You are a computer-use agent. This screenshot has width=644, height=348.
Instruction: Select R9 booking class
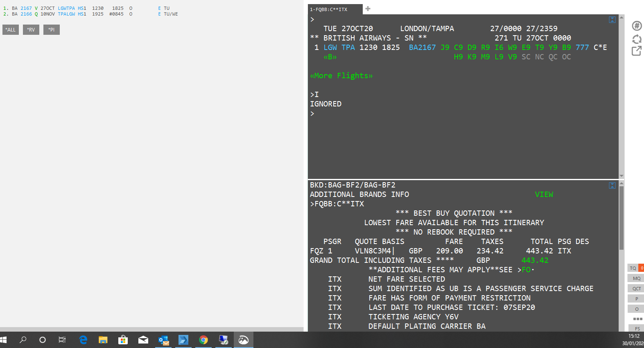(x=486, y=47)
